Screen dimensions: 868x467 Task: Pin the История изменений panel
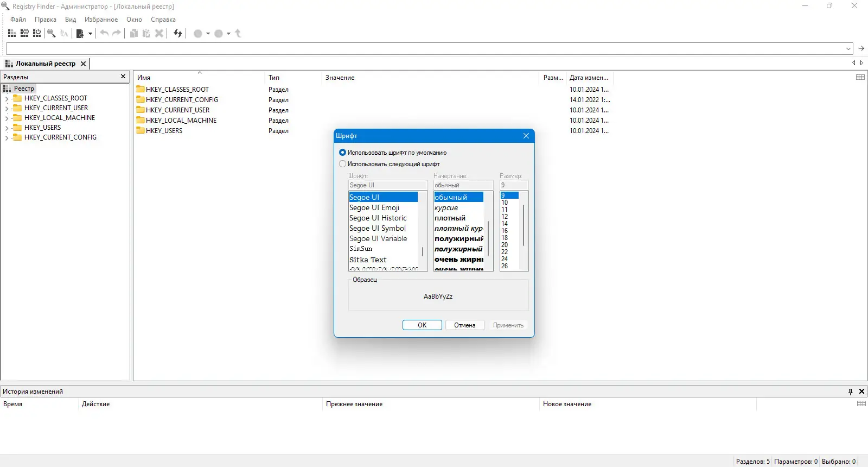click(x=850, y=392)
